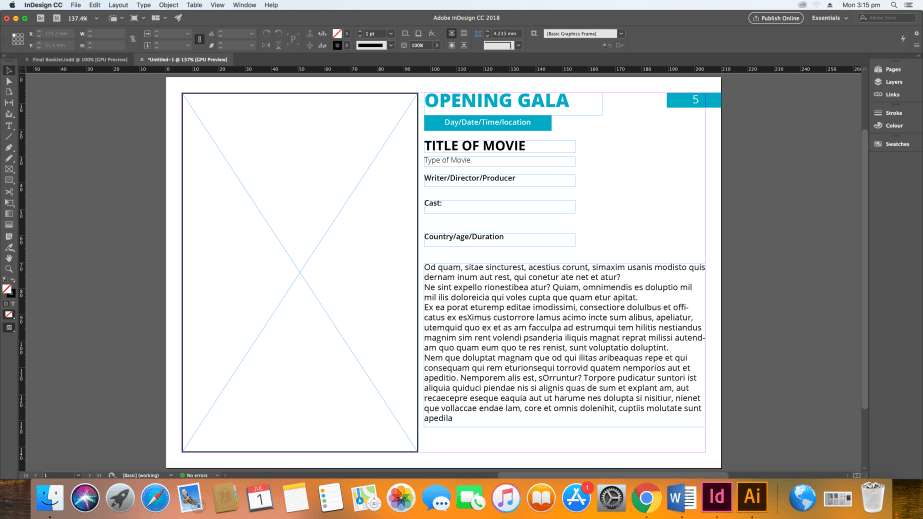Open the File menu
The height and width of the screenshot is (519, 923).
(x=75, y=5)
